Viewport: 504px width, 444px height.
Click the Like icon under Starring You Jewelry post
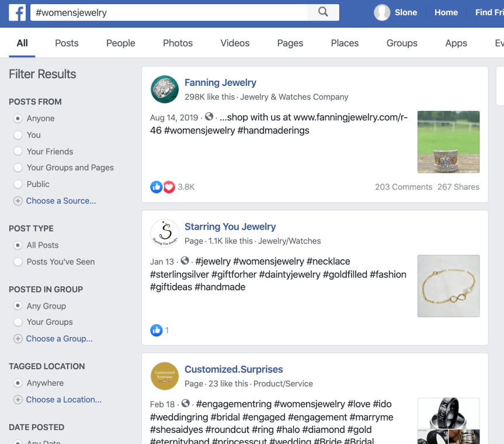(156, 330)
